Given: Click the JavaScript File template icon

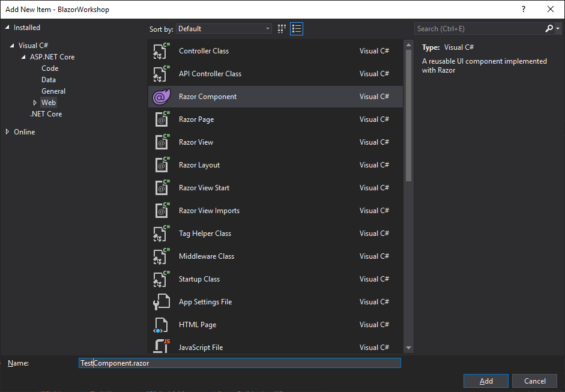Looking at the screenshot, I should (161, 346).
